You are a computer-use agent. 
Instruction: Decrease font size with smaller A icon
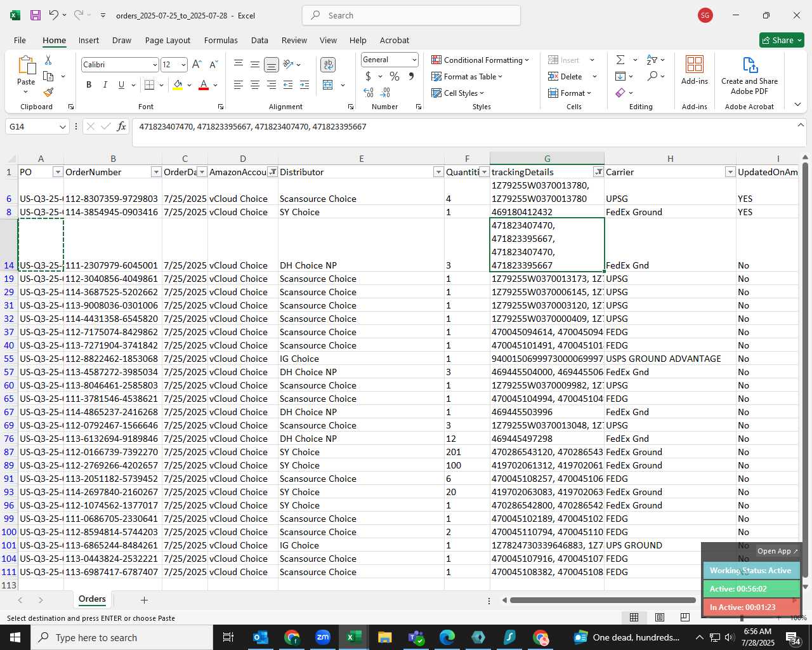pos(213,65)
